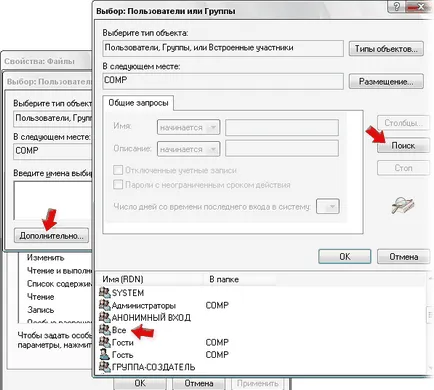Click the Стоп button

coord(403,168)
